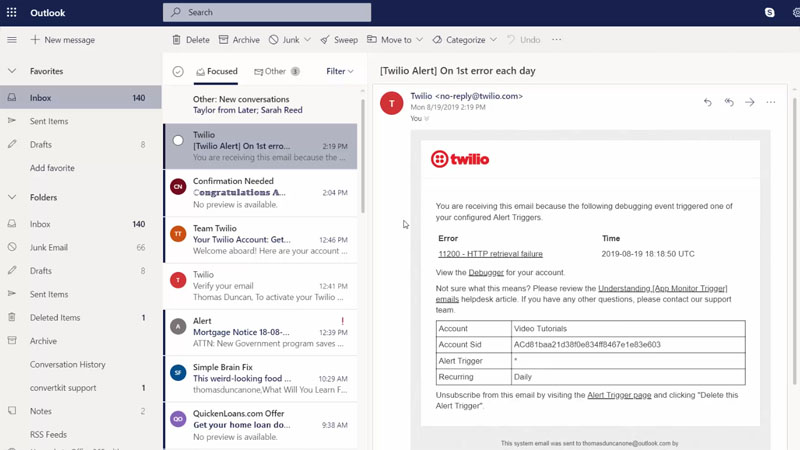Open the Filter dropdown
This screenshot has height=450, width=800.
point(340,72)
